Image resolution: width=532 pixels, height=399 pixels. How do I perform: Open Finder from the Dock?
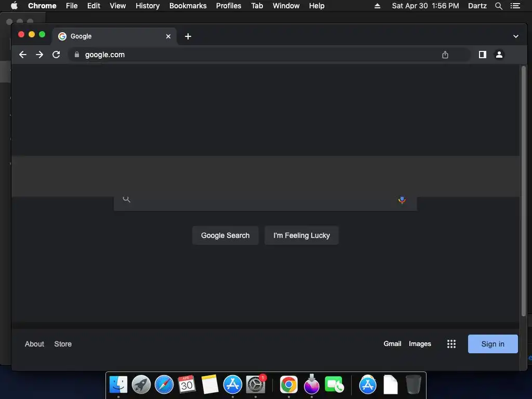pyautogui.click(x=118, y=384)
